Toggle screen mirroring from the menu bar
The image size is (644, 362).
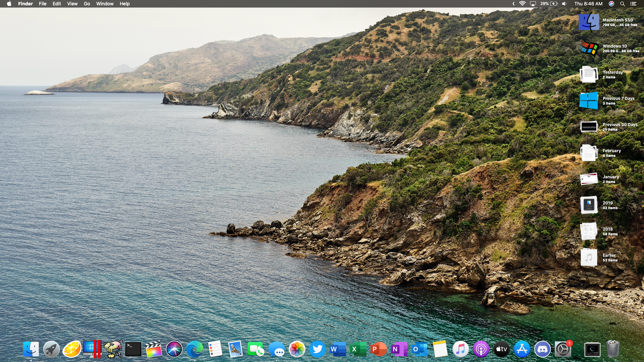click(533, 4)
